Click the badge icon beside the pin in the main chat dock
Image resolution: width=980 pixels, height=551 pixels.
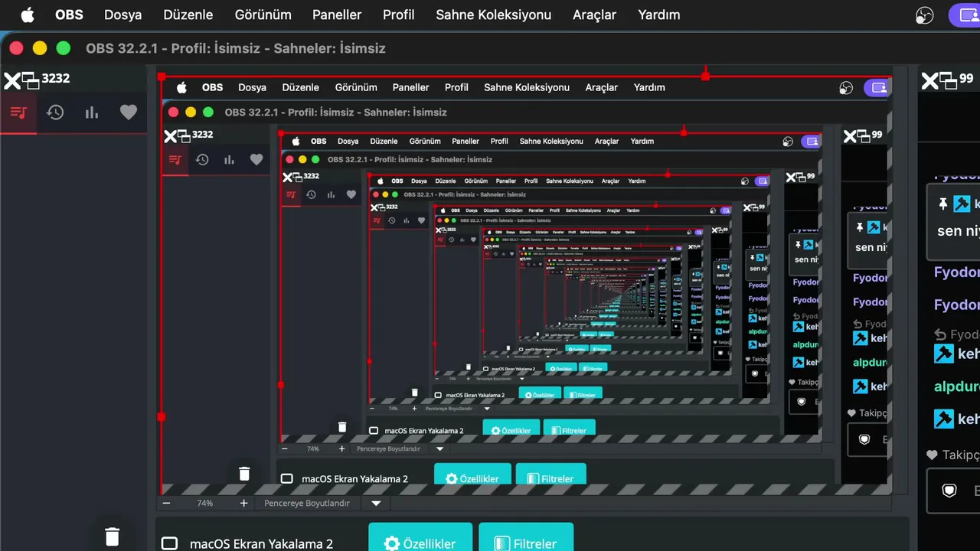[962, 204]
